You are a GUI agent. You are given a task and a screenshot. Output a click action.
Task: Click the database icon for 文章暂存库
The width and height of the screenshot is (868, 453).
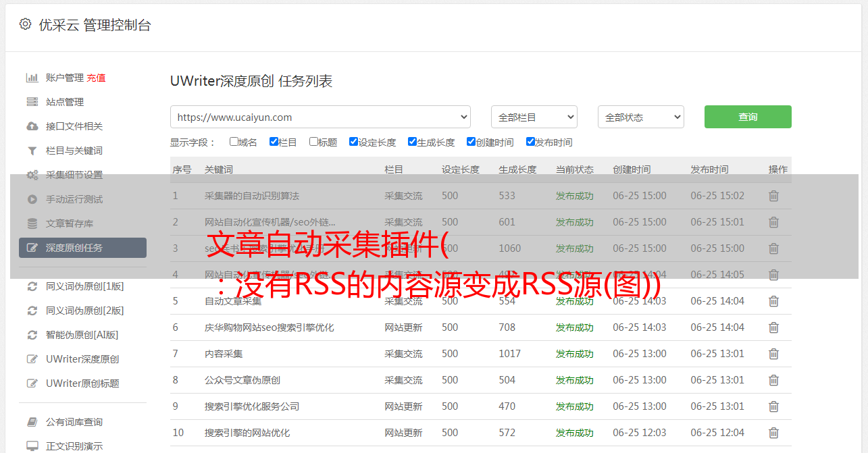32,223
